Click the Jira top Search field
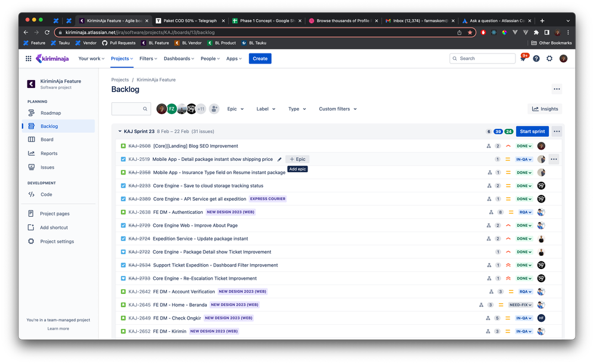The width and height of the screenshot is (594, 364). pos(482,59)
